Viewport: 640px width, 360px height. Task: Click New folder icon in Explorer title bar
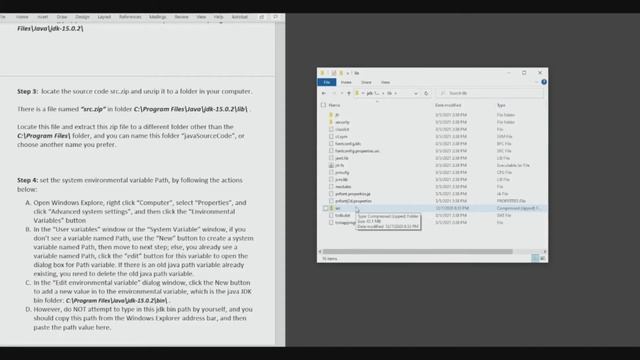(341, 73)
